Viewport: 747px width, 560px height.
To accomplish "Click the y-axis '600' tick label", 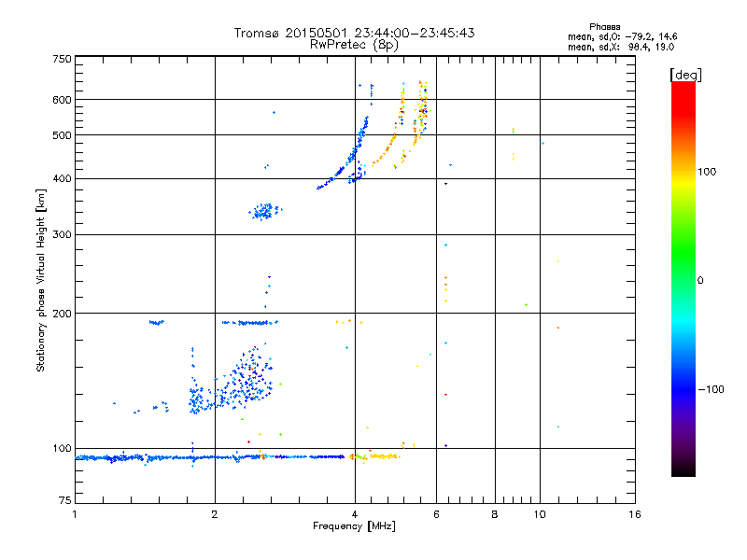I will point(62,100).
